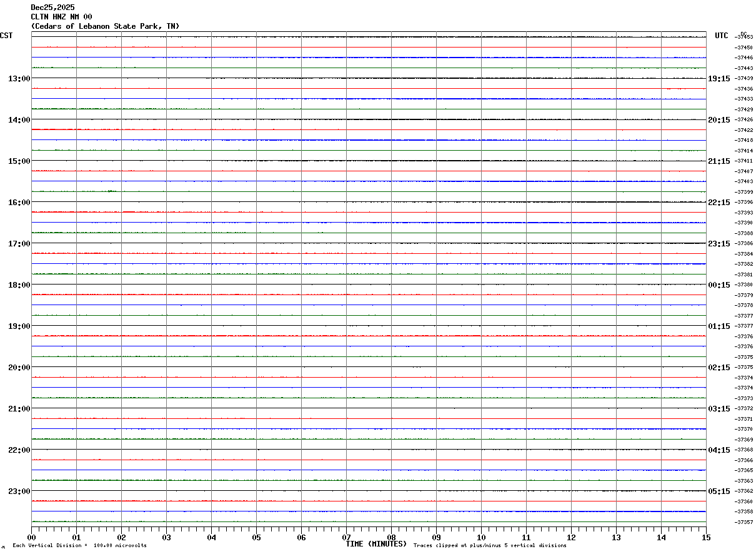Screen dimensions: 756x554
Task: Click the DC offset value -37386
Action: (x=744, y=243)
